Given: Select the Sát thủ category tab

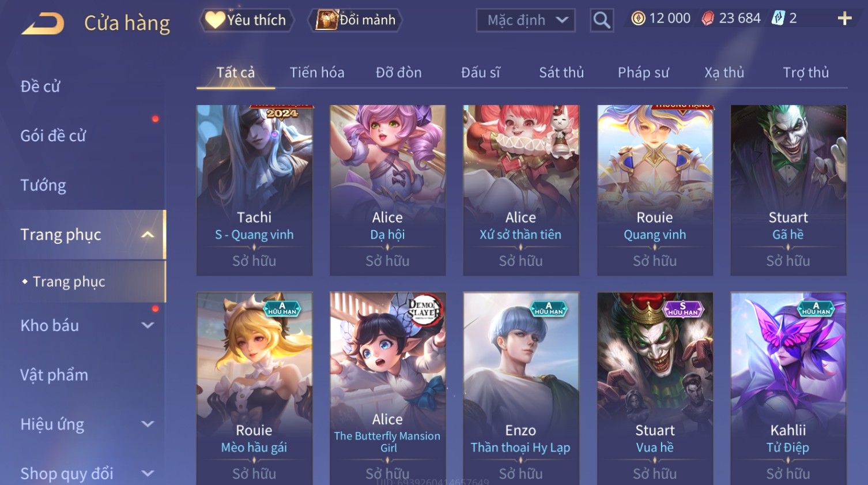Looking at the screenshot, I should 561,73.
